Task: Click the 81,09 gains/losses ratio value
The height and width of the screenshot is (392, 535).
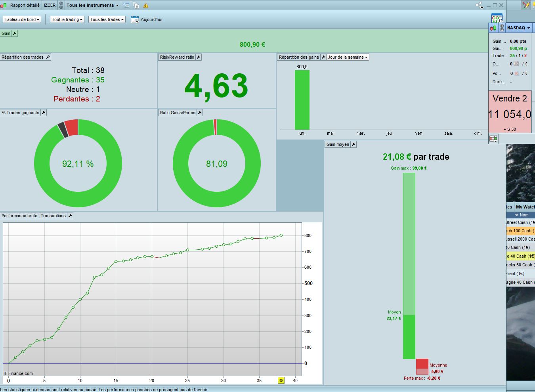Action: [217, 164]
